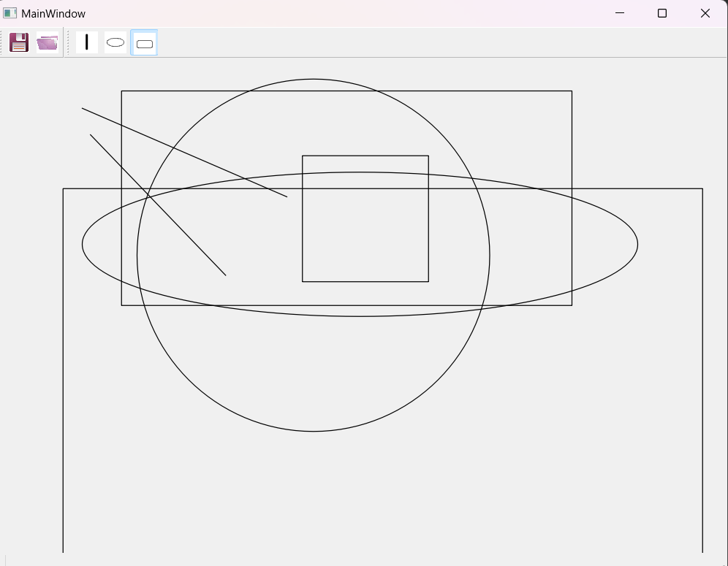Click the top-left corner of the largest rectangle

pos(64,189)
